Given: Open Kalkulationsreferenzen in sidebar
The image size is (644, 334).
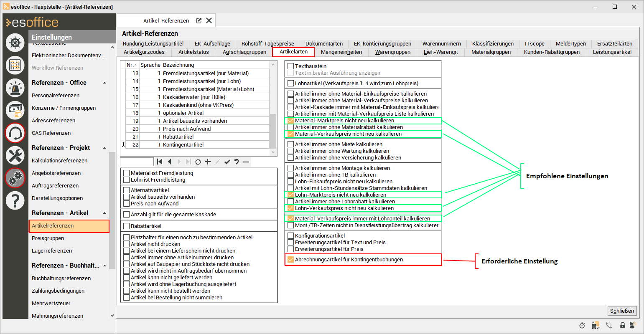Looking at the screenshot, I should click(60, 161).
